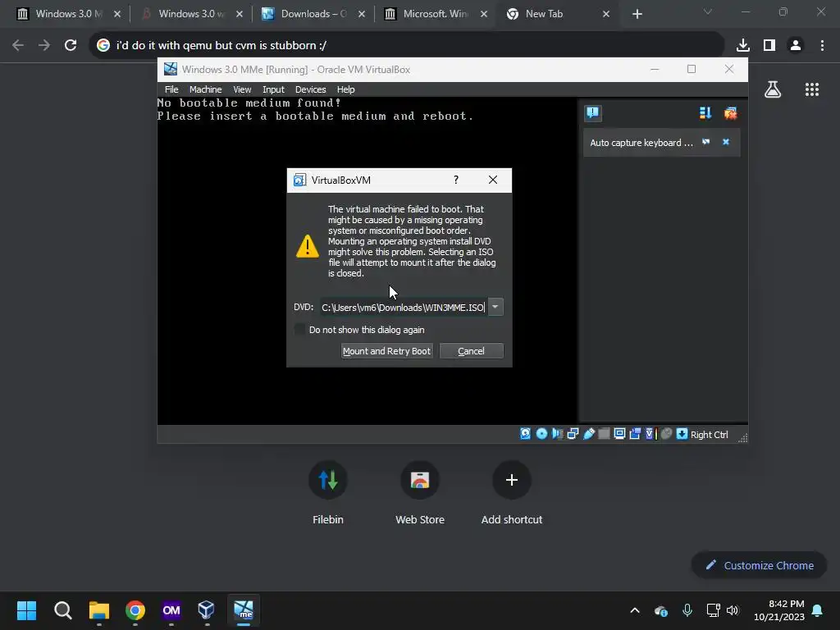
Task: Show hidden system tray icons chevron
Action: point(635,610)
